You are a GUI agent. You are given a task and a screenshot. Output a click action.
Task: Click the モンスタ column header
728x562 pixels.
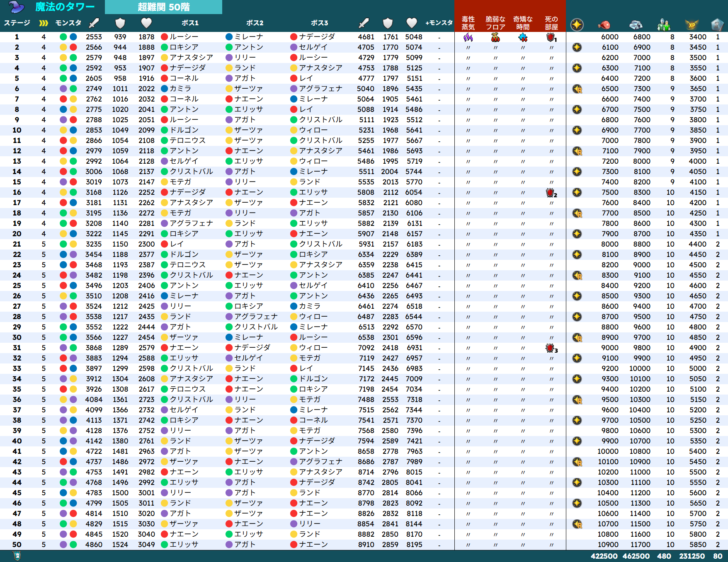click(68, 23)
